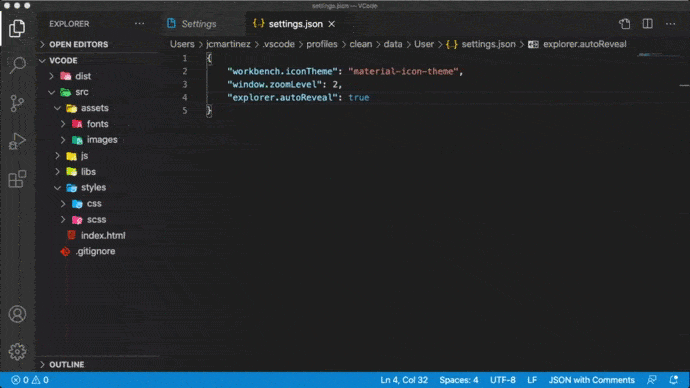Split the editor to the right
Screen dimensions: 690x388
tap(647, 24)
